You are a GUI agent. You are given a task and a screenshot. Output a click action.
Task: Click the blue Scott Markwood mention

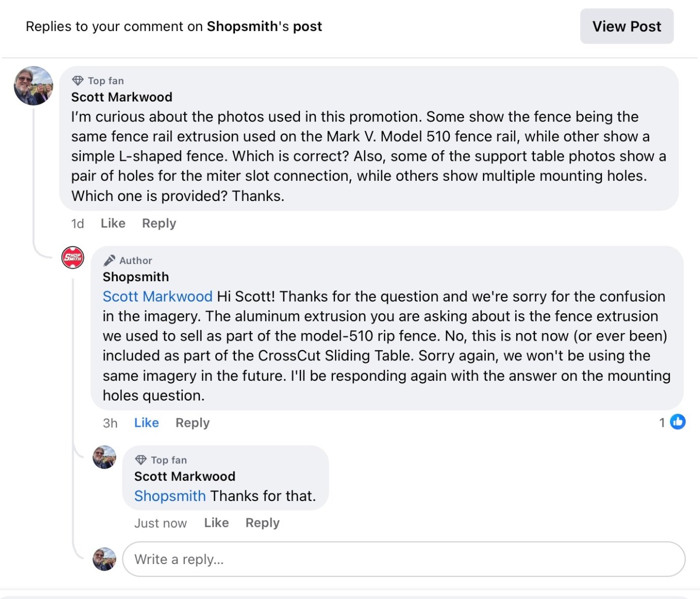pyautogui.click(x=157, y=296)
